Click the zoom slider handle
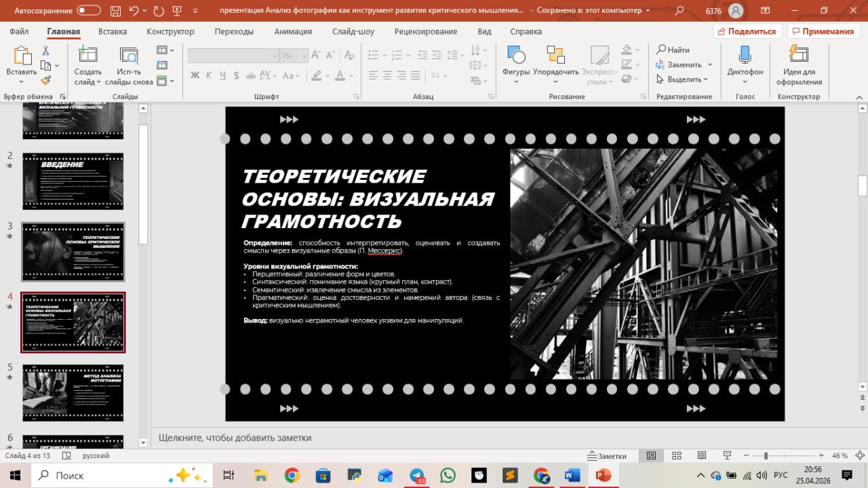868x488 pixels. pyautogui.click(x=766, y=455)
